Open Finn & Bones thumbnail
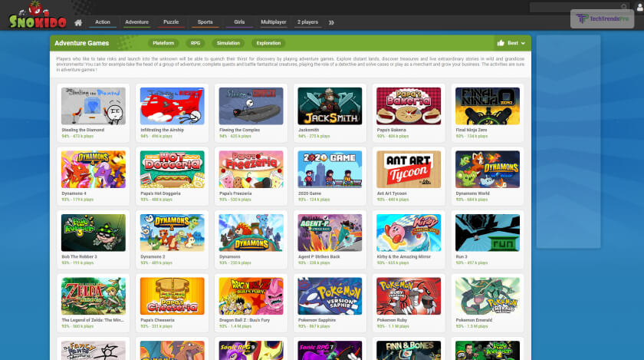644x360 pixels. click(x=409, y=350)
